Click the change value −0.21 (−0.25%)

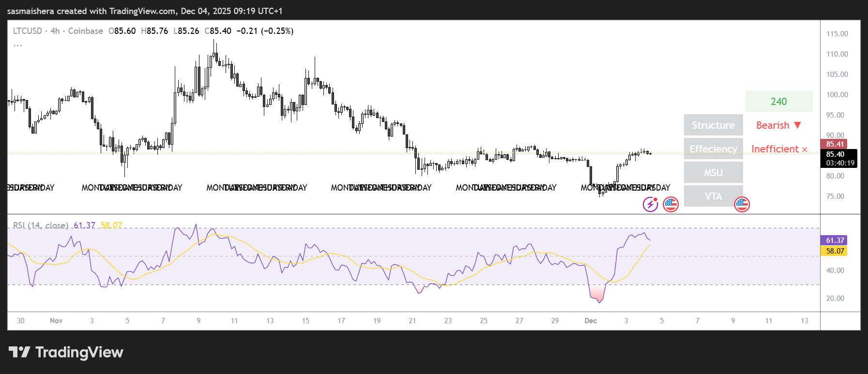(x=265, y=31)
